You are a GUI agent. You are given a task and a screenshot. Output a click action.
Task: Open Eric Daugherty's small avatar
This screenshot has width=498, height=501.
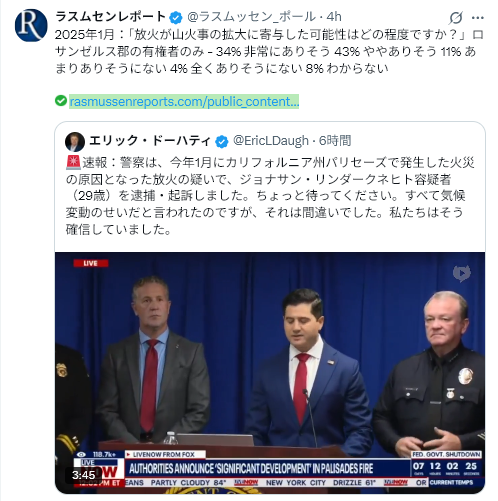[x=75, y=141]
